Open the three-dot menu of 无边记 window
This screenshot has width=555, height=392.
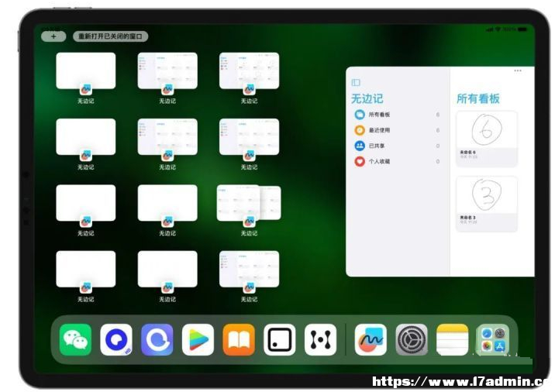point(518,70)
